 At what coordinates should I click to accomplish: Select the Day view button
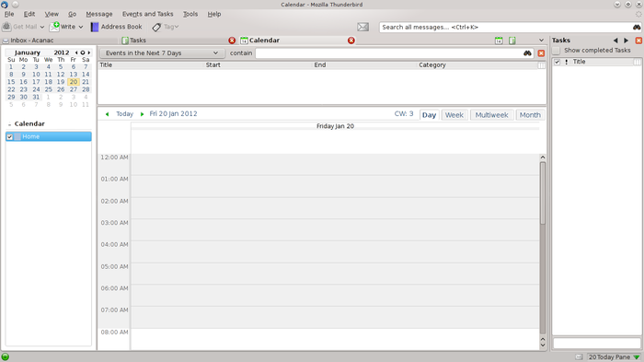[429, 115]
